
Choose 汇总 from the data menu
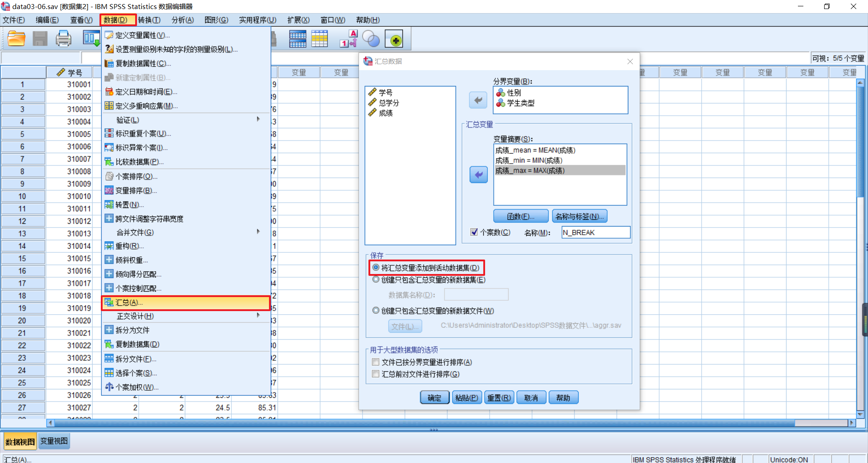pos(186,302)
